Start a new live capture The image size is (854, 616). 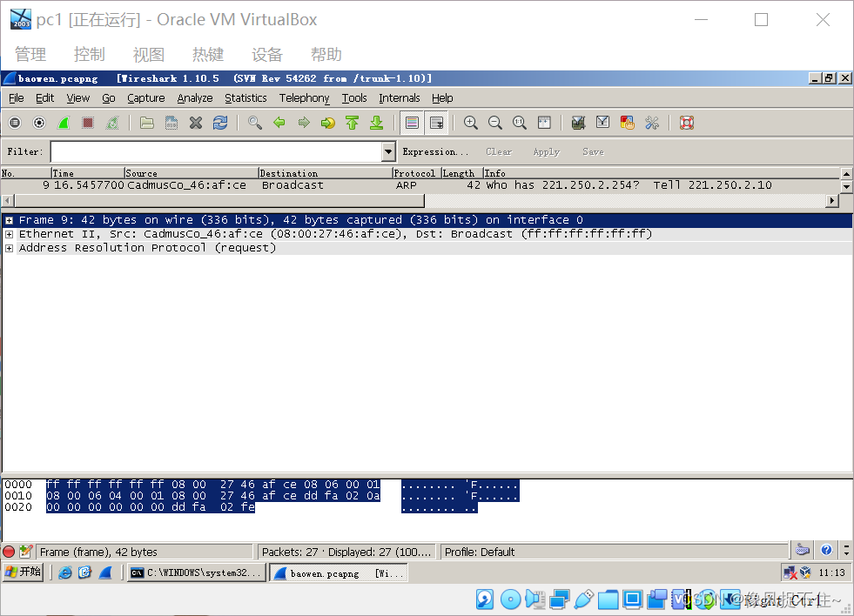(64, 123)
